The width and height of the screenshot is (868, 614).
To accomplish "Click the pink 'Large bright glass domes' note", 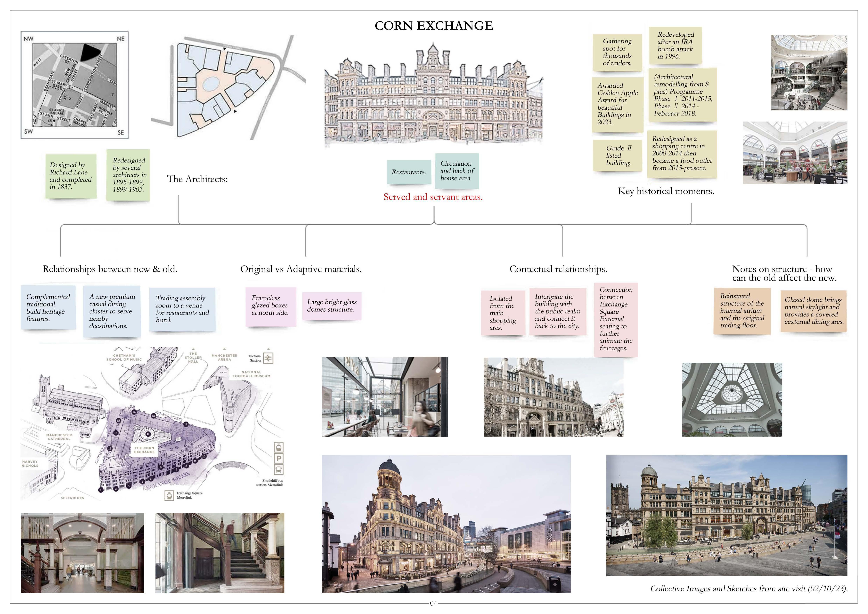I will point(332,306).
